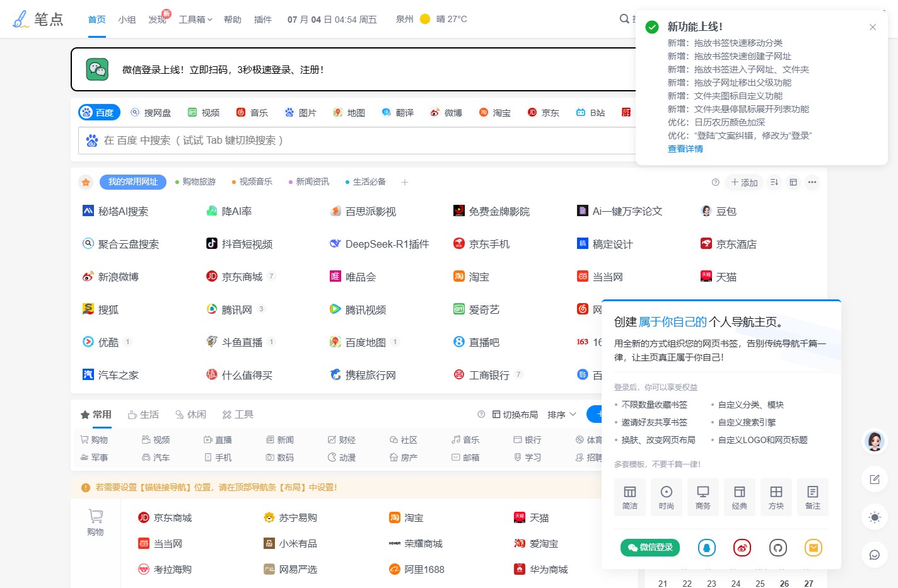
Task: Open the 小组 tab
Action: 127,20
